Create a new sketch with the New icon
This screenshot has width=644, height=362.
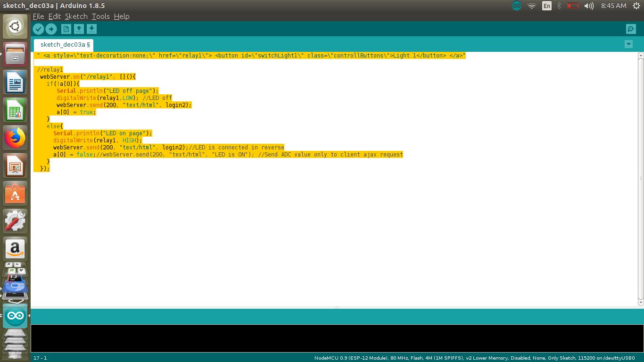pos(66,29)
